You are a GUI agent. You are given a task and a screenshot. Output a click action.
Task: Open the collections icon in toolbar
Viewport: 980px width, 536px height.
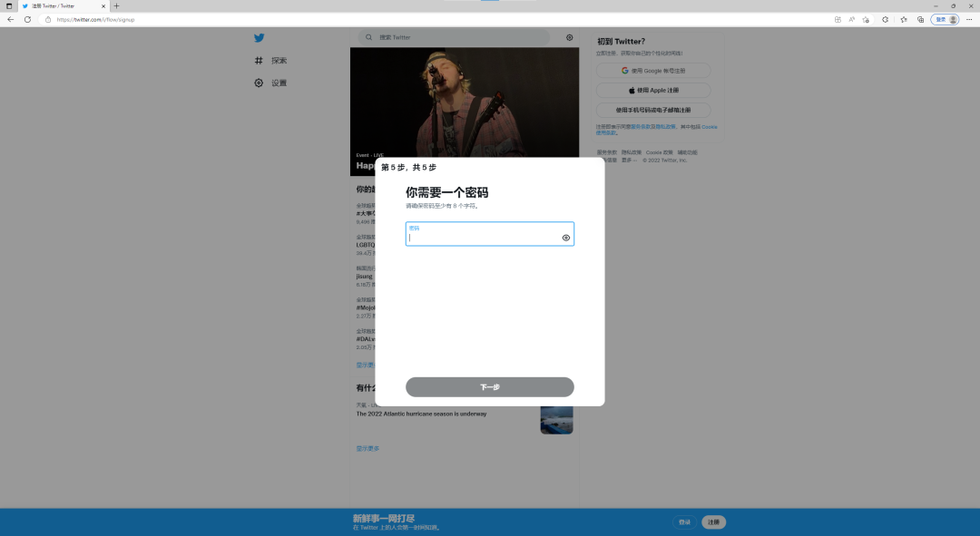pos(921,19)
